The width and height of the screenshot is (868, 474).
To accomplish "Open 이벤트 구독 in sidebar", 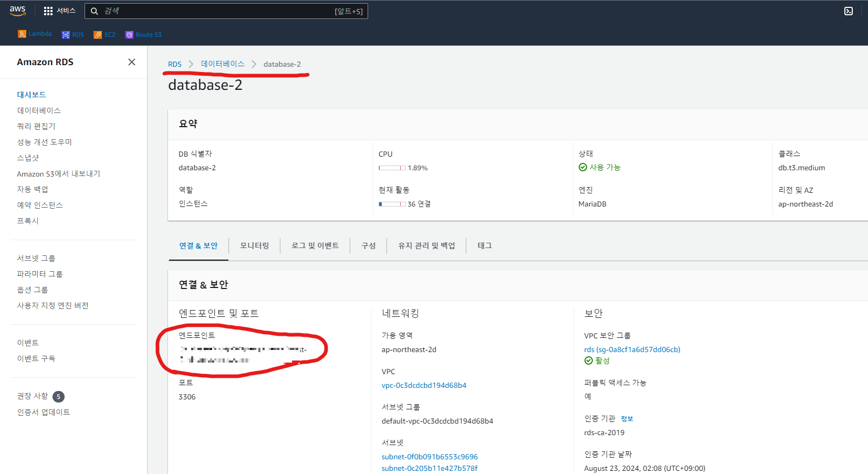I will click(x=36, y=358).
